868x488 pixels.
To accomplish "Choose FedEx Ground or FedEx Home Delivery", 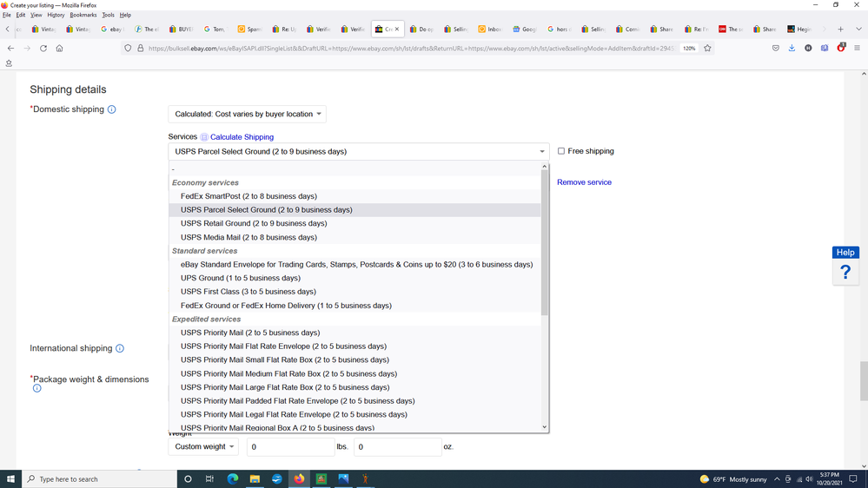I will point(354,306).
